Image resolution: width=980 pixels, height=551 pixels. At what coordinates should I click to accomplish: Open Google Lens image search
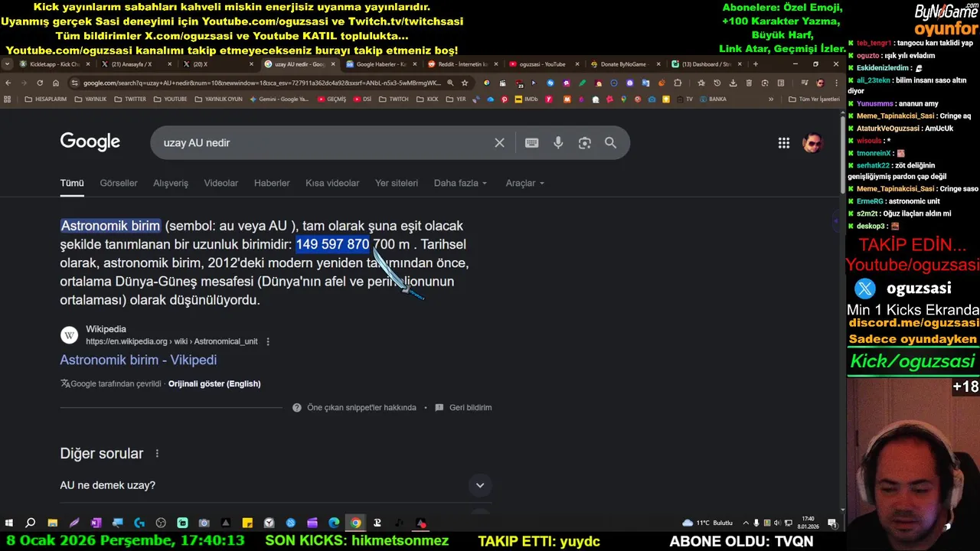click(585, 142)
